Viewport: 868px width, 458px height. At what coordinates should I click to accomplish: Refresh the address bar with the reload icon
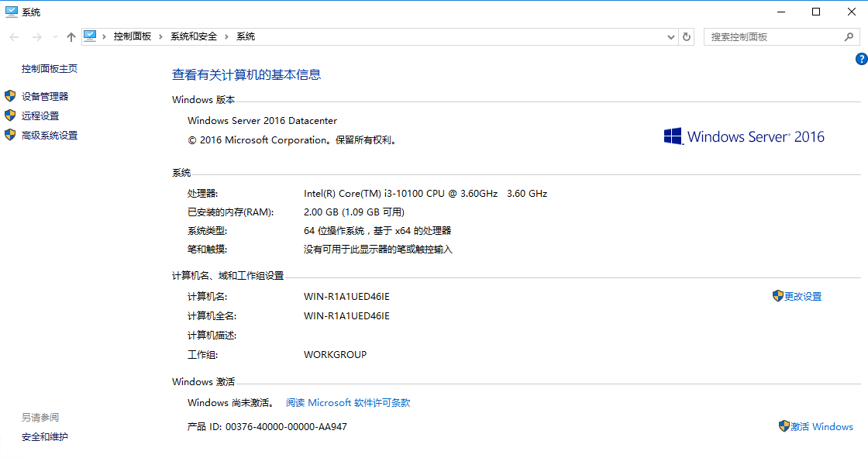pos(687,37)
